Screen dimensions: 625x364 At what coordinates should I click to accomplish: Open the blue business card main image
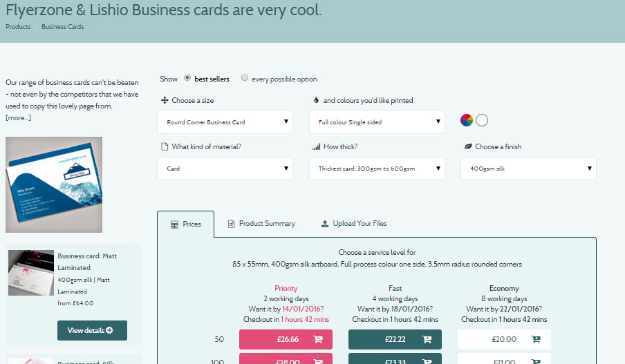(x=54, y=185)
